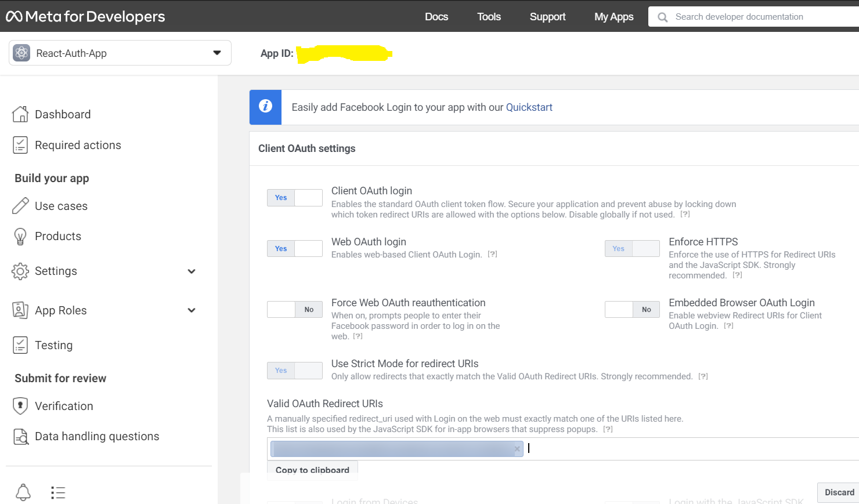Open help [?] for Force Web OAuth reauthentication
This screenshot has width=859, height=504.
[358, 336]
